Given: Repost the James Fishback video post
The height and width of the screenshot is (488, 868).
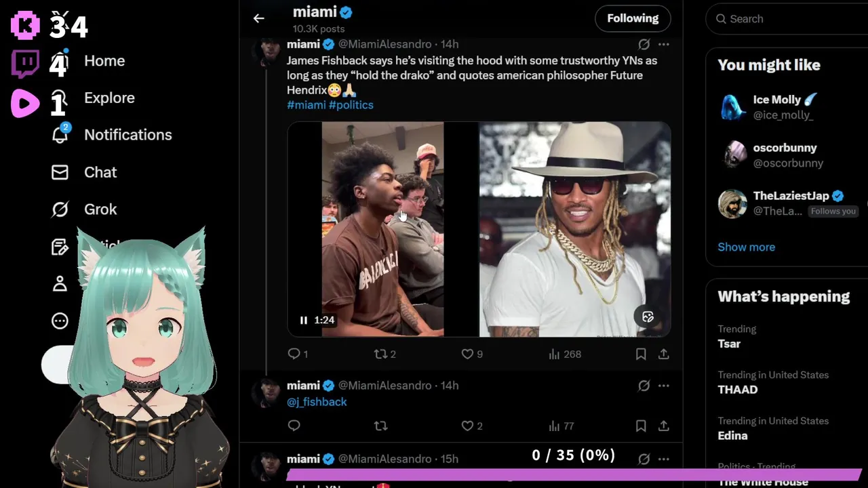Looking at the screenshot, I should pyautogui.click(x=380, y=354).
